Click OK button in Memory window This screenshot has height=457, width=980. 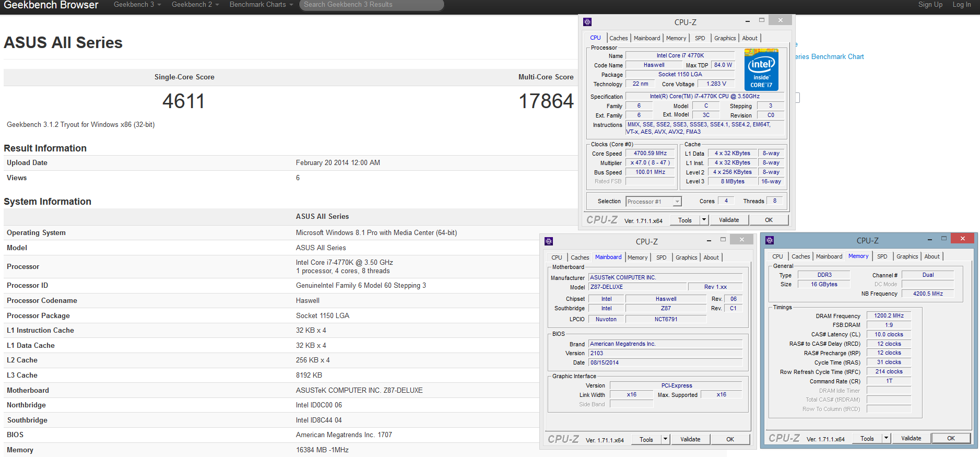[951, 439]
